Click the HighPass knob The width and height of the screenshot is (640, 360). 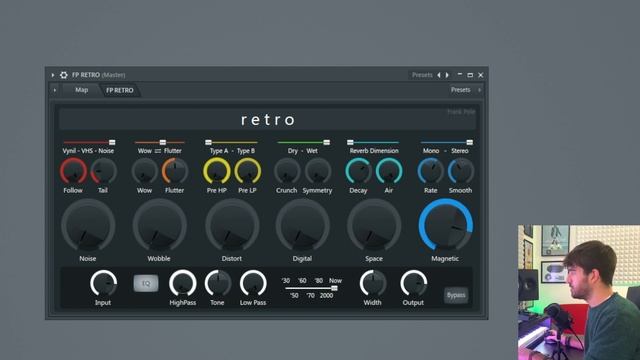(x=182, y=283)
